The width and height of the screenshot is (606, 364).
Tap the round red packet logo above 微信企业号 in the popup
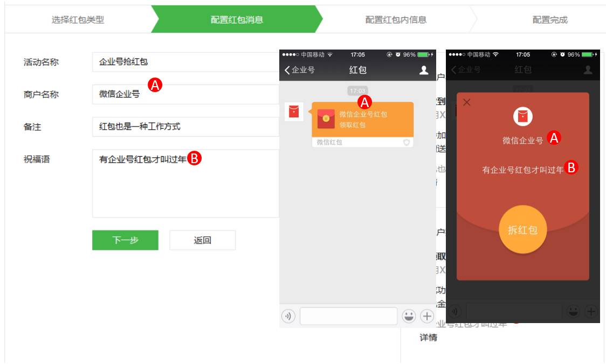(522, 116)
